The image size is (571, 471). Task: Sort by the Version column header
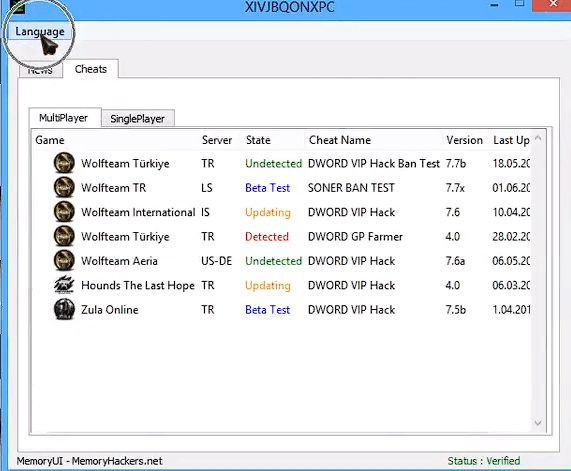pos(464,140)
